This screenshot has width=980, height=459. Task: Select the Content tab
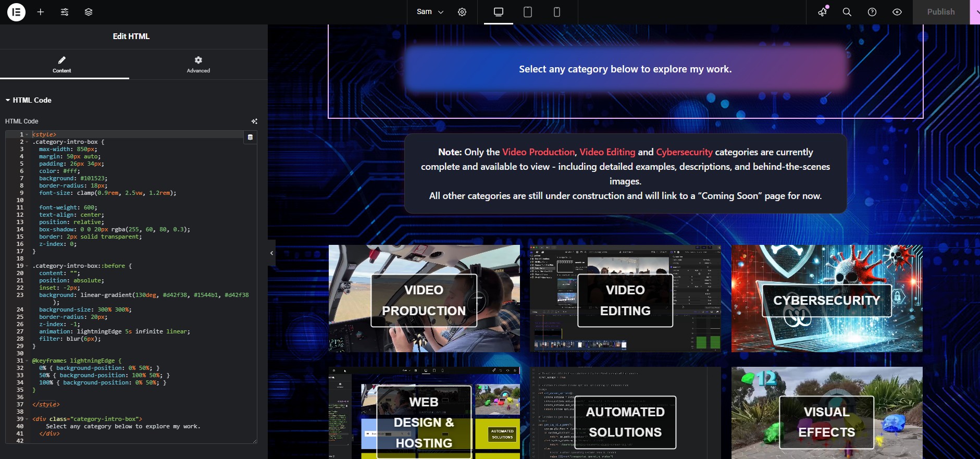tap(62, 65)
